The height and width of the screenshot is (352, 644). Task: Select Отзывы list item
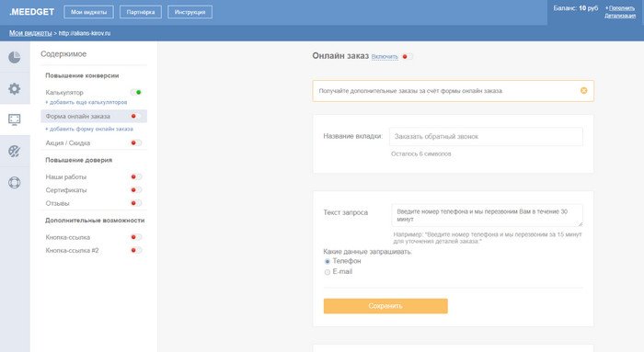[x=57, y=203]
